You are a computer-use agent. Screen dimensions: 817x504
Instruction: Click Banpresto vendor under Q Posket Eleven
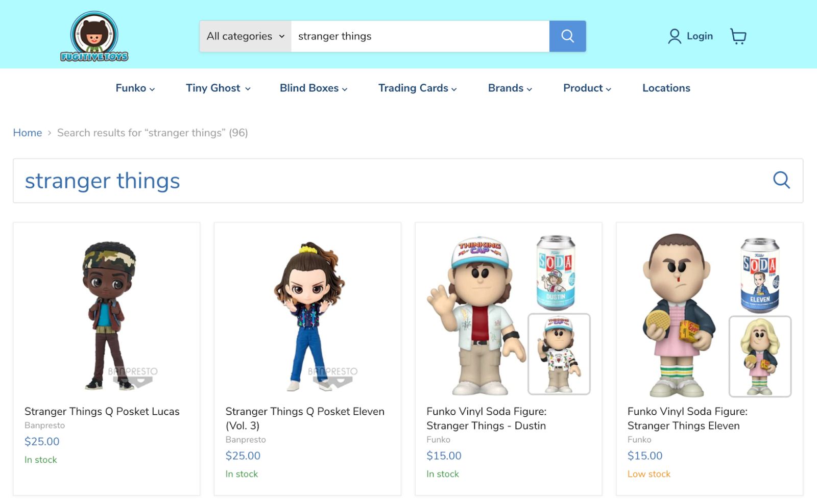246,440
